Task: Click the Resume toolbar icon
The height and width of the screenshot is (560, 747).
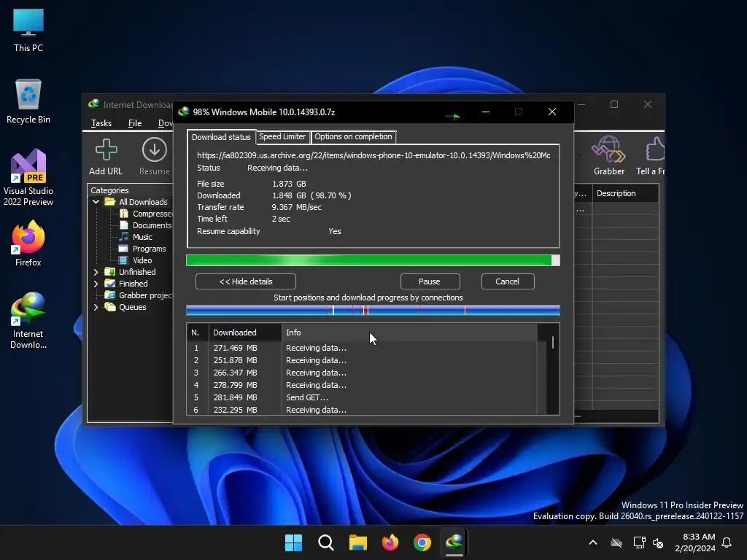Action: click(155, 156)
